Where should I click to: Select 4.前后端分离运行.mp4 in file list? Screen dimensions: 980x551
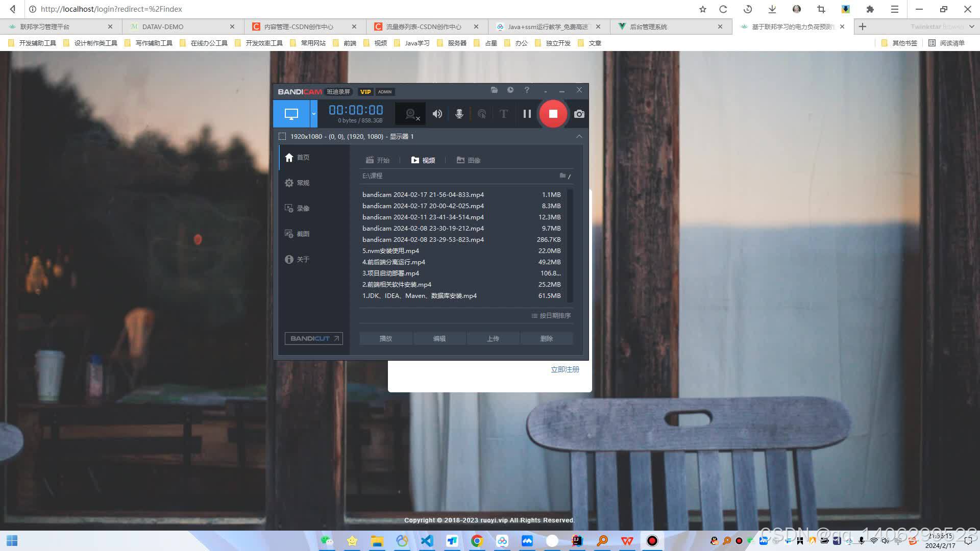click(394, 262)
